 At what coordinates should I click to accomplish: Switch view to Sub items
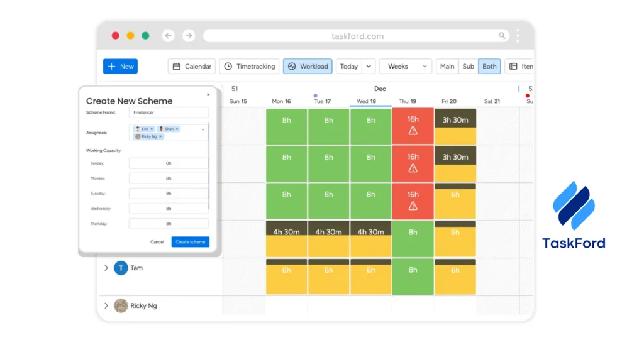click(x=468, y=67)
